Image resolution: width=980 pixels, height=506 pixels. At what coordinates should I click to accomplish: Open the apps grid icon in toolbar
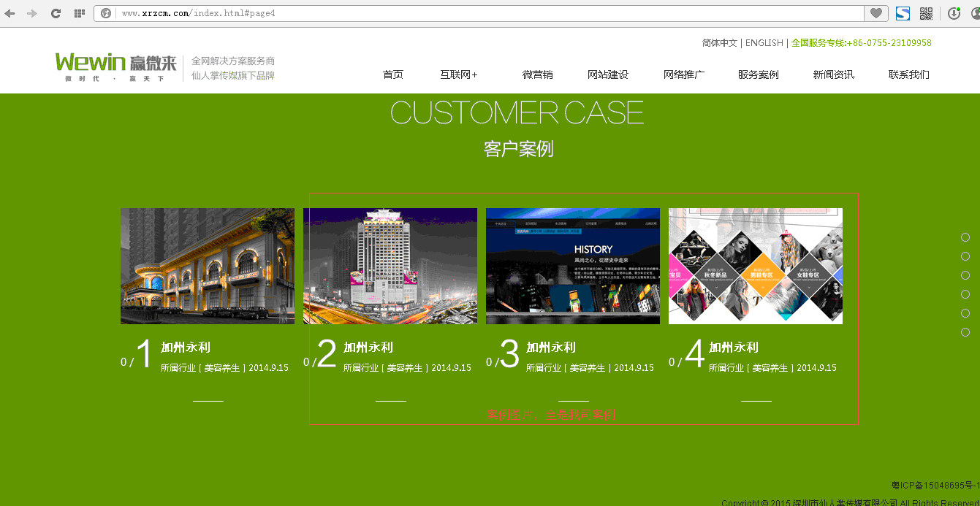click(80, 13)
